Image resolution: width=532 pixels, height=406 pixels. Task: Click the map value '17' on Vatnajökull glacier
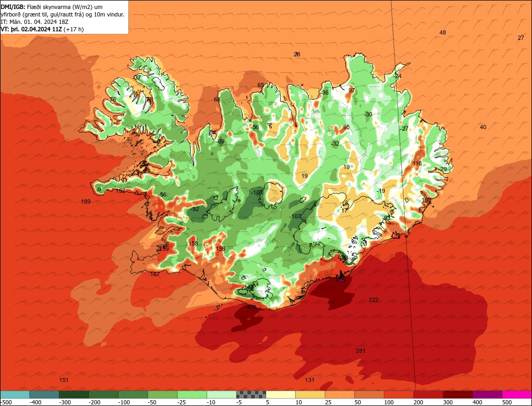(345, 210)
